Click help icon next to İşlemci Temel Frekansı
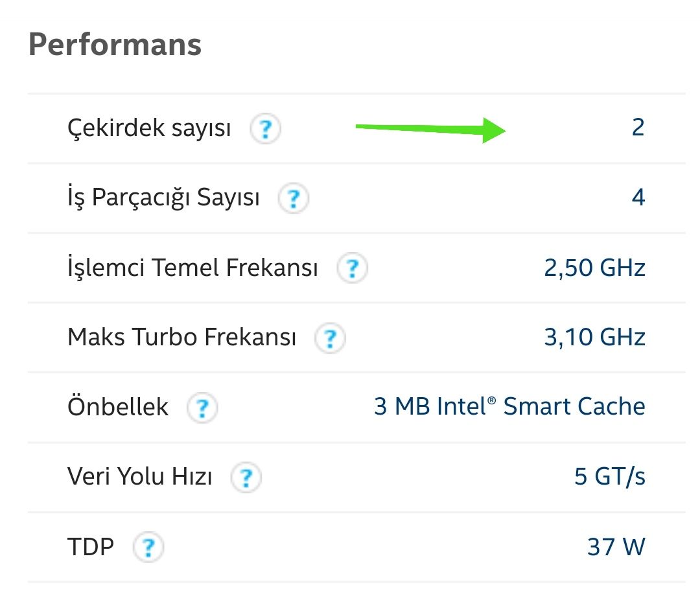This screenshot has height=609, width=700. pos(352,268)
